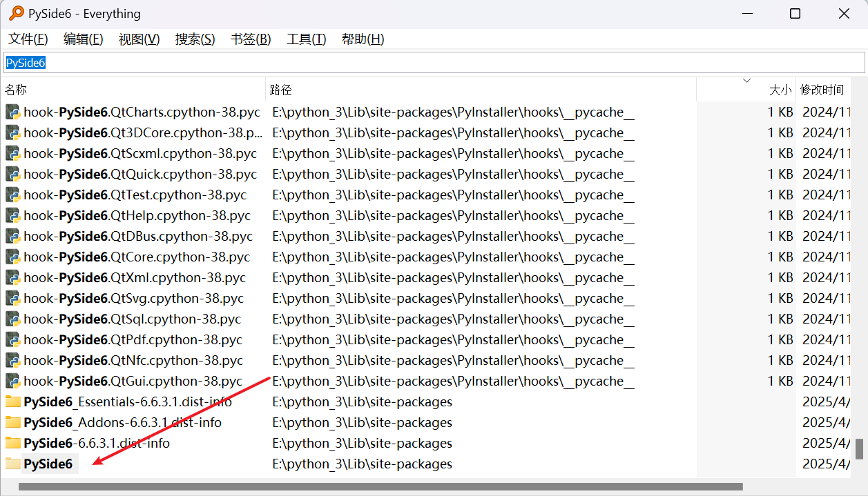Open the 书签(B) menu
This screenshot has height=496, width=868.
(x=251, y=39)
